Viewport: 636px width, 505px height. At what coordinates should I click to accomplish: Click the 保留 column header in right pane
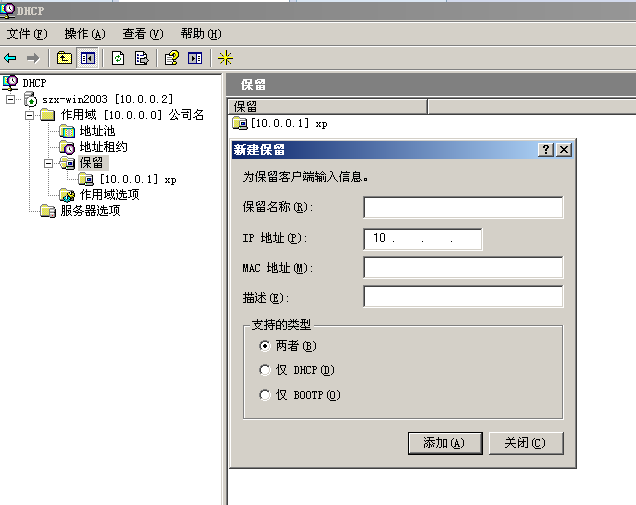pos(327,107)
